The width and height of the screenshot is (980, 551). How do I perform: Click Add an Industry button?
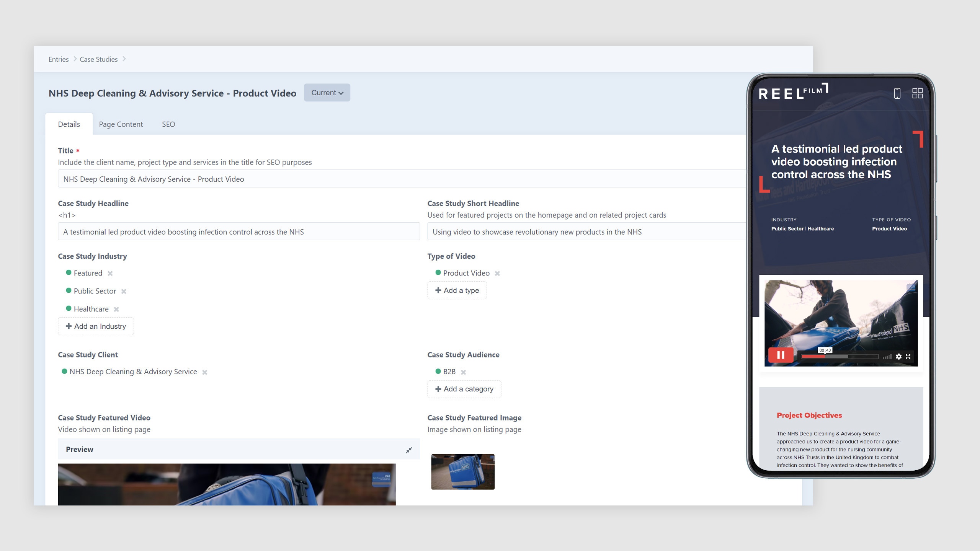[x=96, y=326]
